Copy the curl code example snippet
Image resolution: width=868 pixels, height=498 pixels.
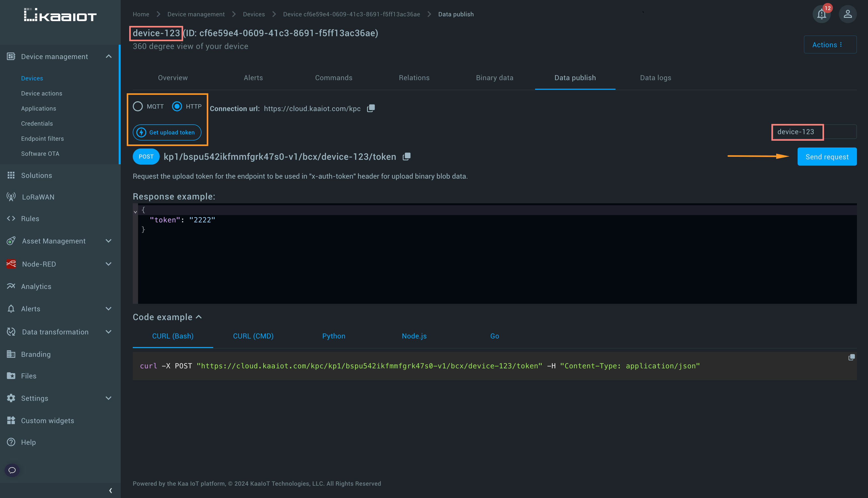(852, 357)
